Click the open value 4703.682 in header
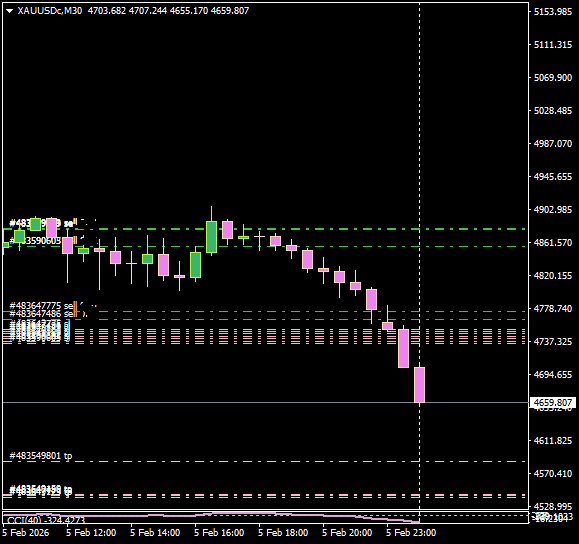The height and width of the screenshot is (544, 579). coord(107,11)
